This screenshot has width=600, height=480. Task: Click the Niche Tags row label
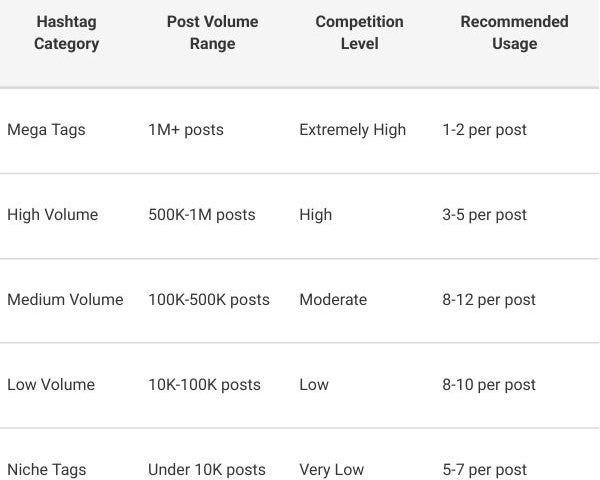(47, 470)
